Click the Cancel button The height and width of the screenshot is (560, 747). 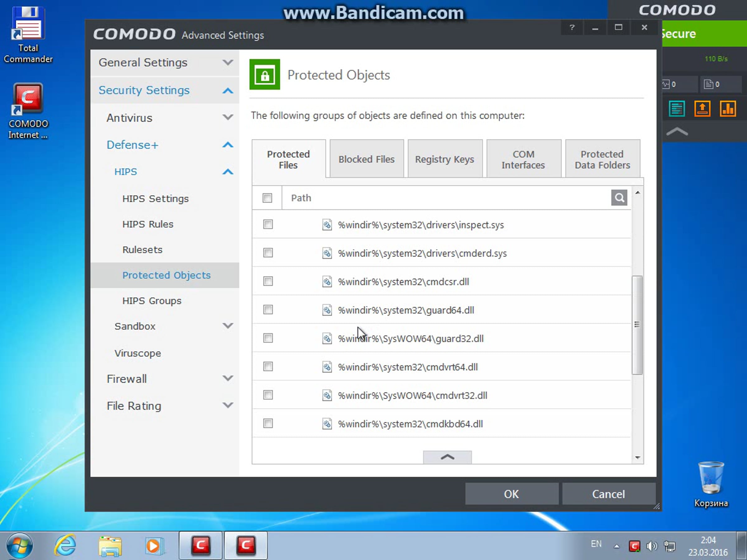pos(608,494)
